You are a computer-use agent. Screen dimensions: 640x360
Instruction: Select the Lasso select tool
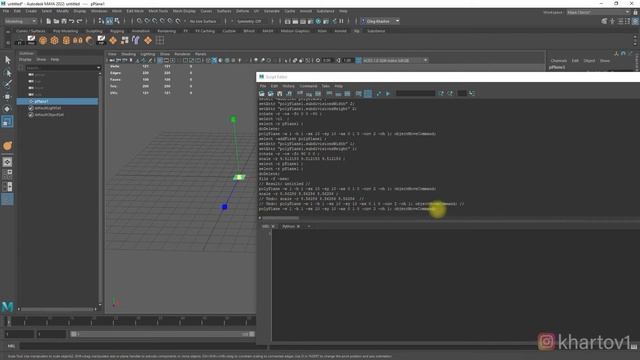pyautogui.click(x=8, y=73)
